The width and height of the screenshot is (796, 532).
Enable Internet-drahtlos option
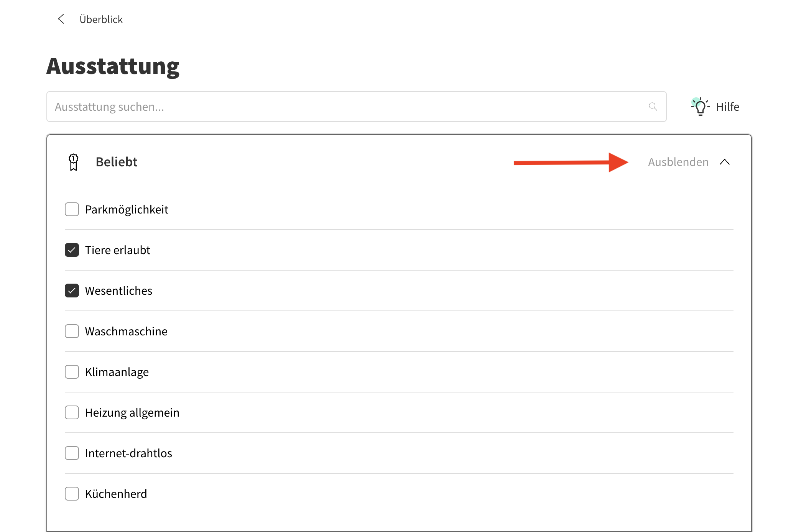point(72,453)
